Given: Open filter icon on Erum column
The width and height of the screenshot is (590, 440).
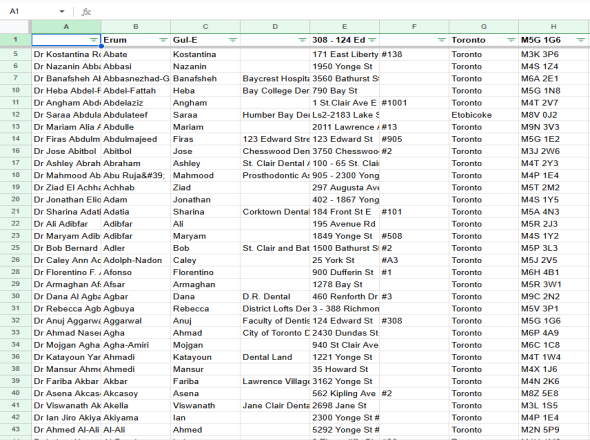Looking at the screenshot, I should click(163, 40).
